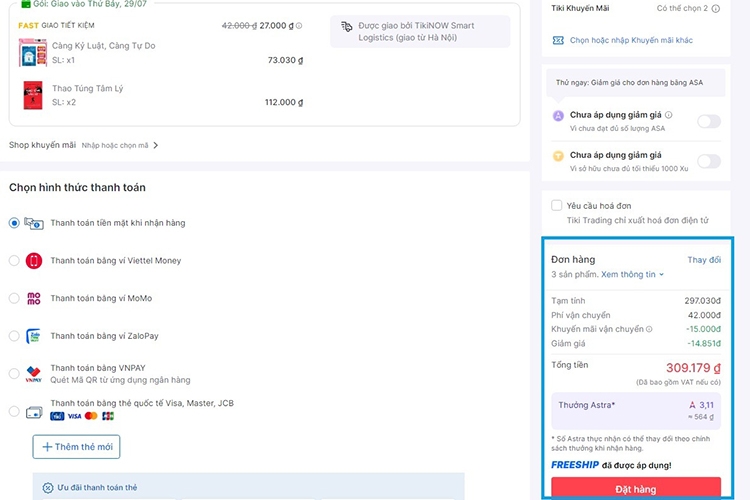Select VNPAY payment radio button
The image size is (750, 500).
point(14,373)
